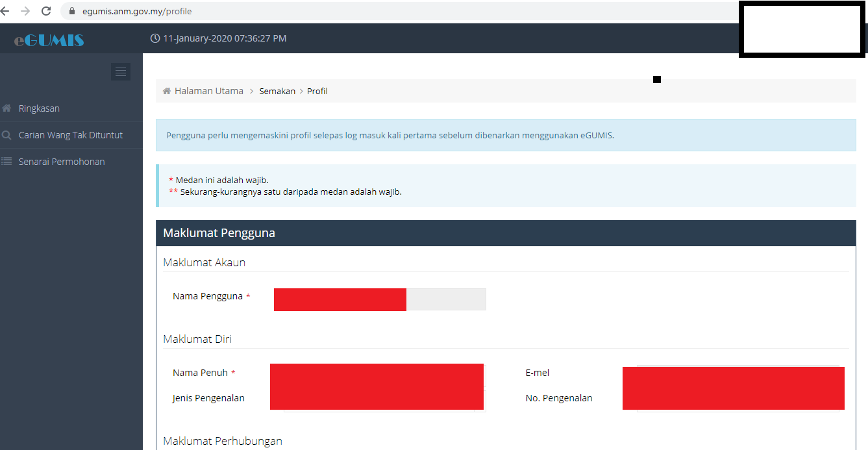
Task: Reload the eGUMIS profile page
Action: click(x=46, y=11)
